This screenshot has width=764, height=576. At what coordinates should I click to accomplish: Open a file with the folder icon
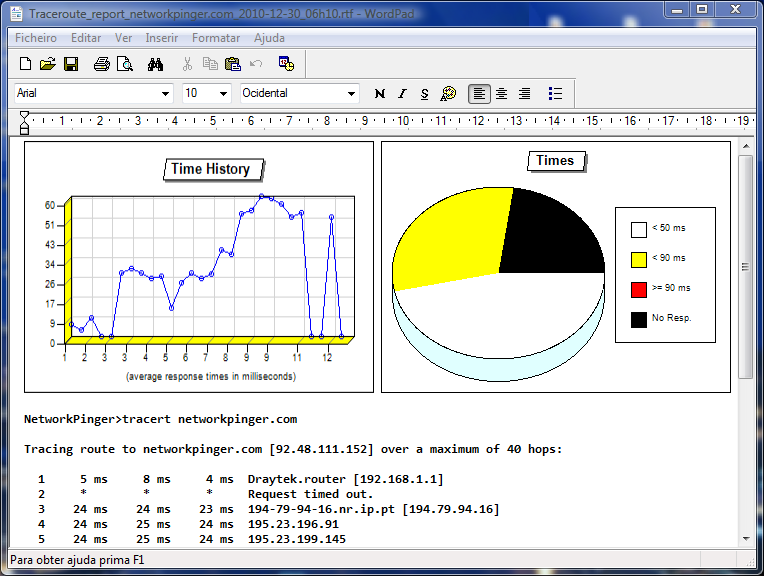pyautogui.click(x=48, y=64)
